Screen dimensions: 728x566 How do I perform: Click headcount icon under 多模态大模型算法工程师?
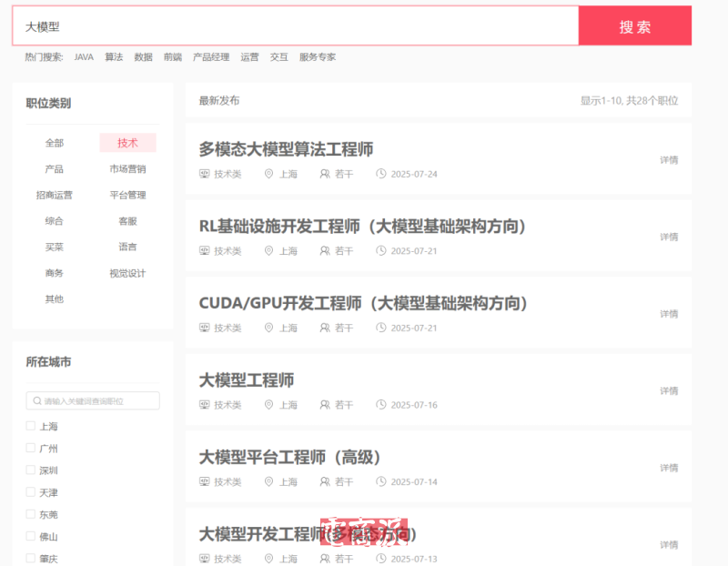pyautogui.click(x=325, y=174)
